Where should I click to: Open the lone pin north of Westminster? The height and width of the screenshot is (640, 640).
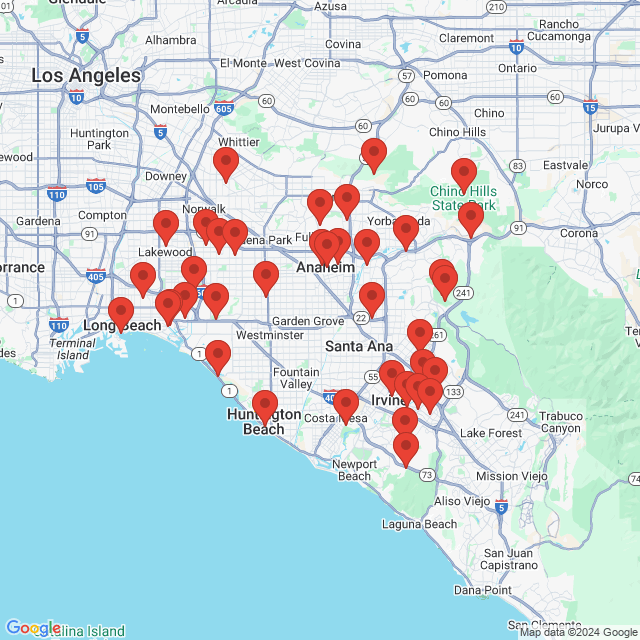click(x=266, y=278)
